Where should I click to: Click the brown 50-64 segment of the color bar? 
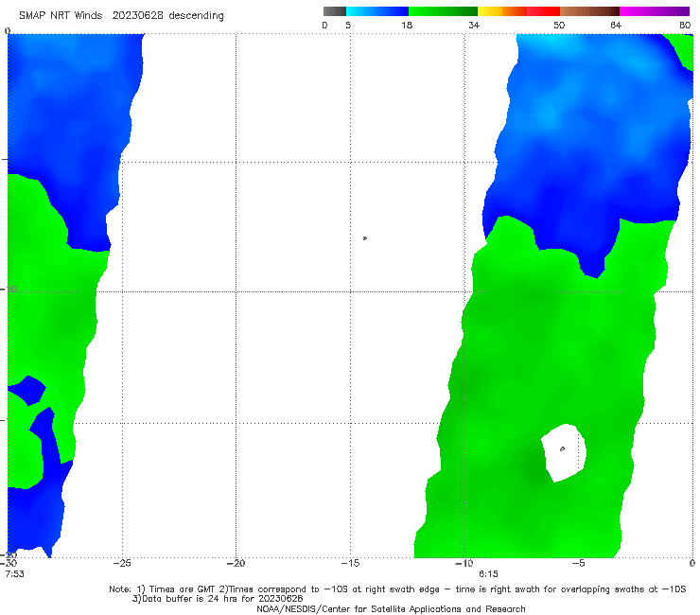[x=589, y=11]
